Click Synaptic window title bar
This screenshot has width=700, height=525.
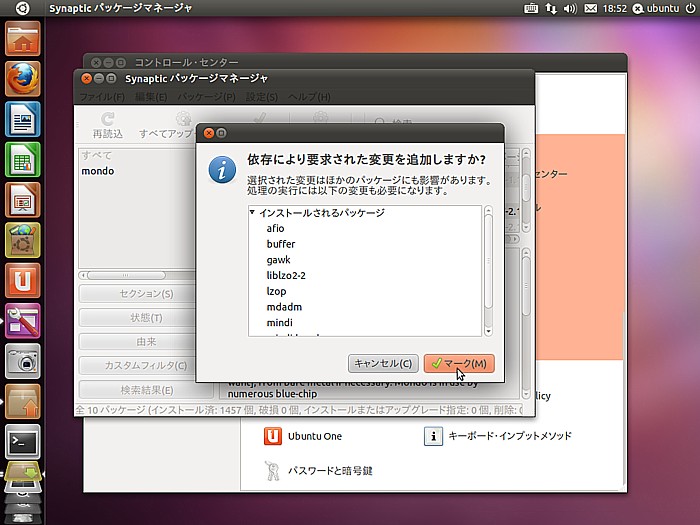[304, 79]
